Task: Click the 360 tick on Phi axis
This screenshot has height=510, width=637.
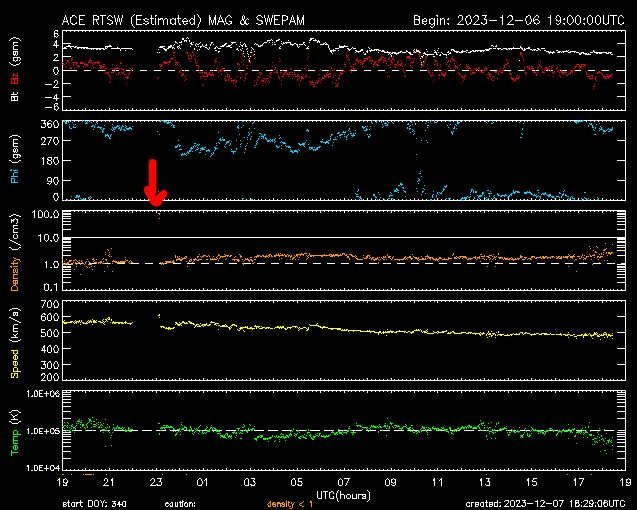Action: tap(44, 124)
